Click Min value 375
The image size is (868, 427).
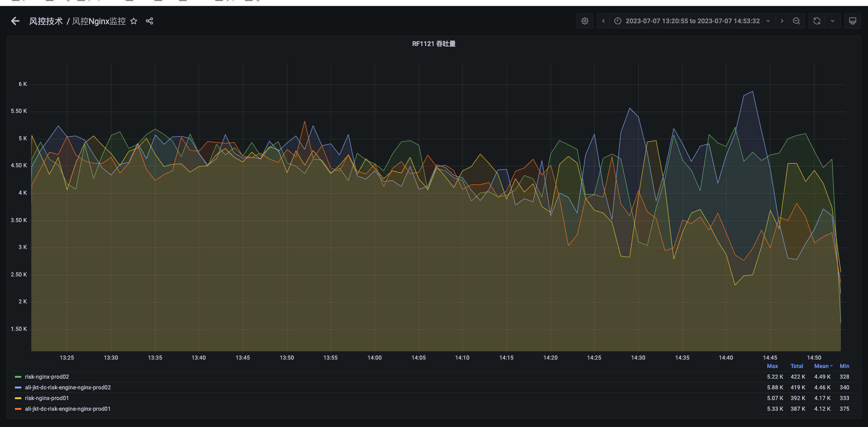click(x=844, y=409)
